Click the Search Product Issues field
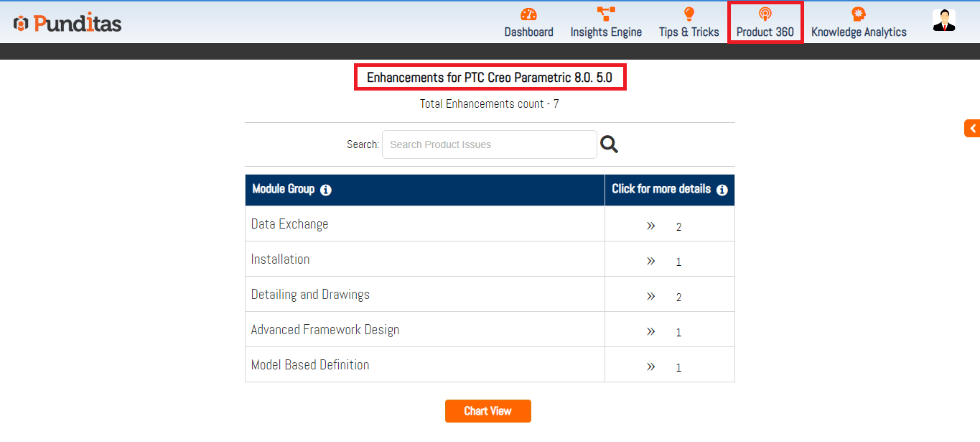Image resolution: width=980 pixels, height=442 pixels. click(489, 144)
